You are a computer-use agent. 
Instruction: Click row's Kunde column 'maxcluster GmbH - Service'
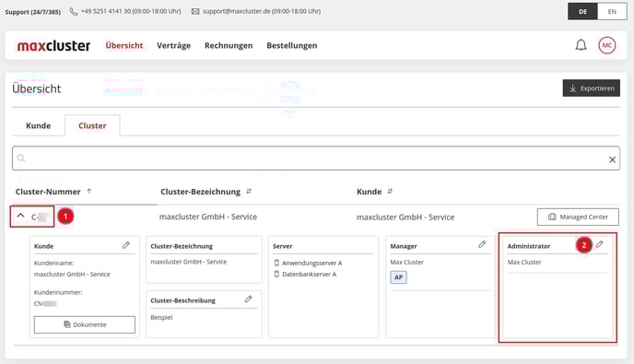pos(405,217)
